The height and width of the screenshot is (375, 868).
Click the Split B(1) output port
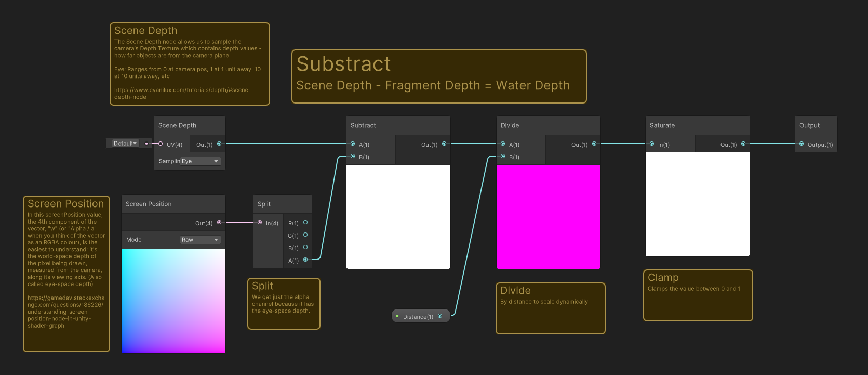click(305, 247)
